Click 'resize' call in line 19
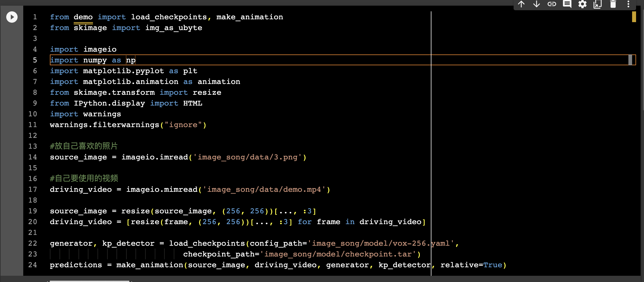Screen dimensions: 644x282 [x=135, y=211]
